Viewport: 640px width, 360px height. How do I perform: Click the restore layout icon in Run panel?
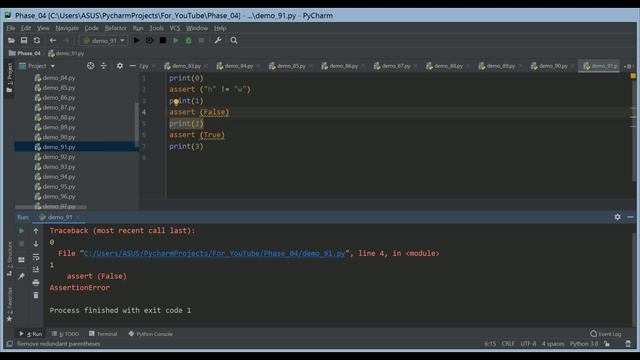point(21,260)
